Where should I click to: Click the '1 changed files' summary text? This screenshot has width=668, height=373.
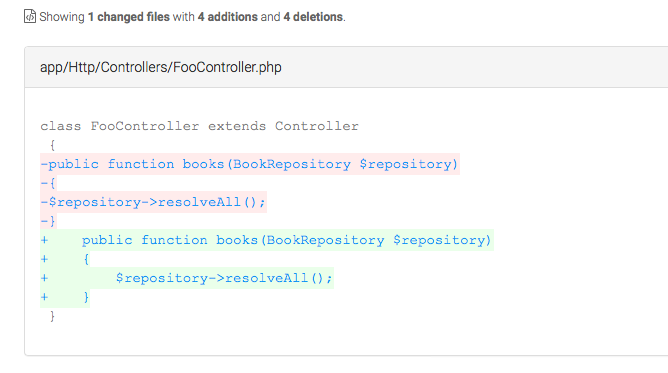click(129, 17)
